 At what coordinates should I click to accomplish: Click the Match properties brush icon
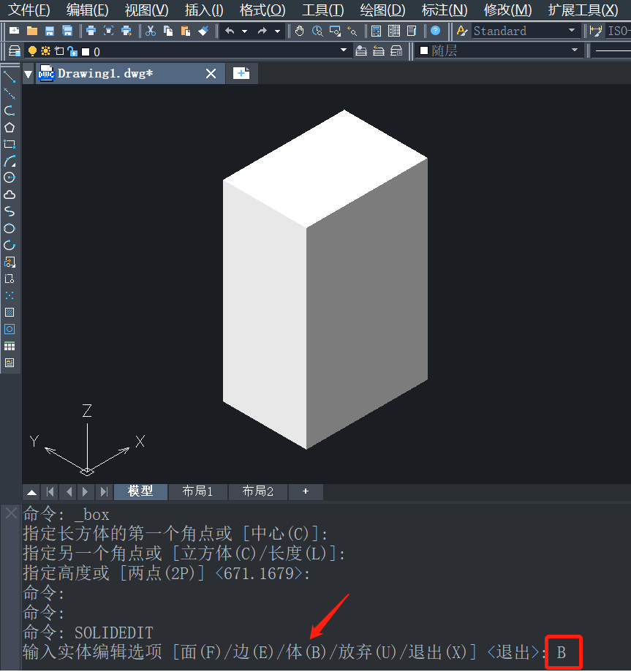203,31
